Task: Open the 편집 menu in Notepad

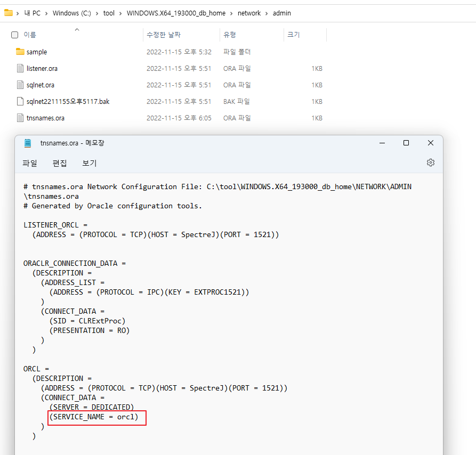Action: point(60,163)
